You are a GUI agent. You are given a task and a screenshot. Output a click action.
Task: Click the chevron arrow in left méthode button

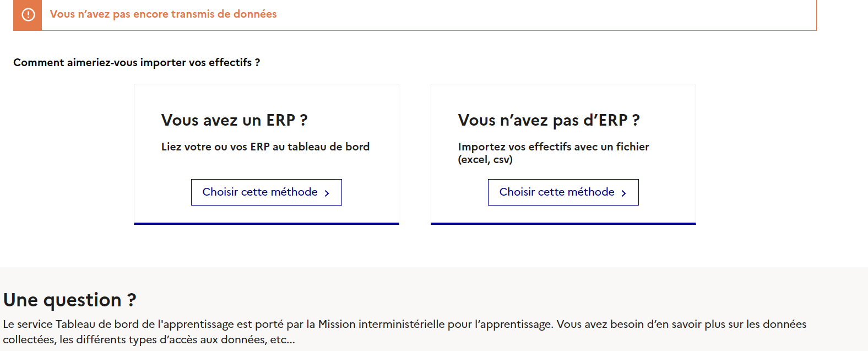pos(328,192)
